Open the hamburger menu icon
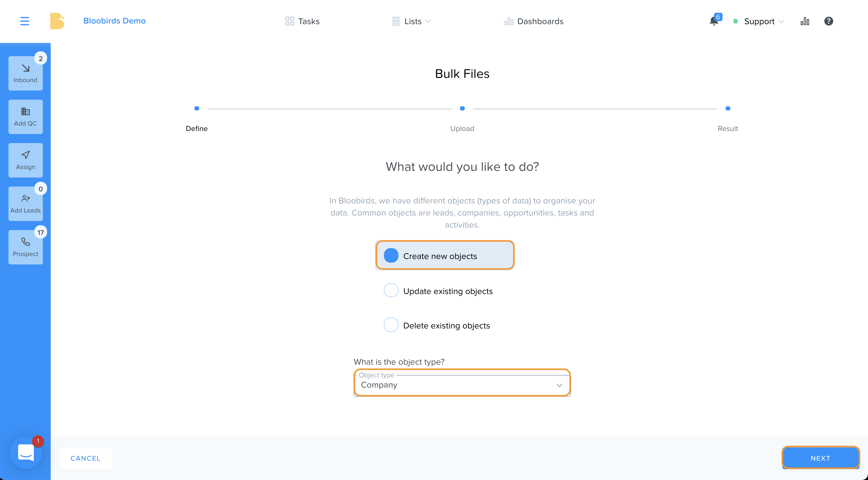The width and height of the screenshot is (868, 480). [x=25, y=21]
